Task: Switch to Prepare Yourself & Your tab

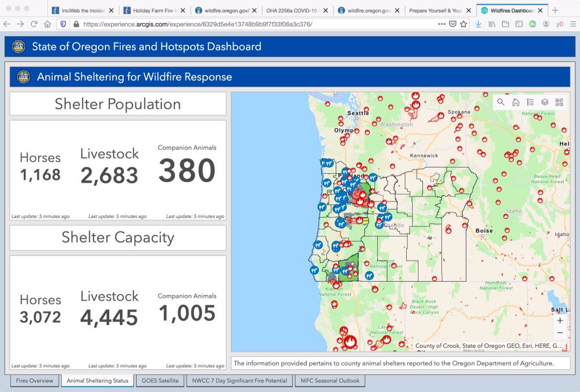Action: [440, 10]
